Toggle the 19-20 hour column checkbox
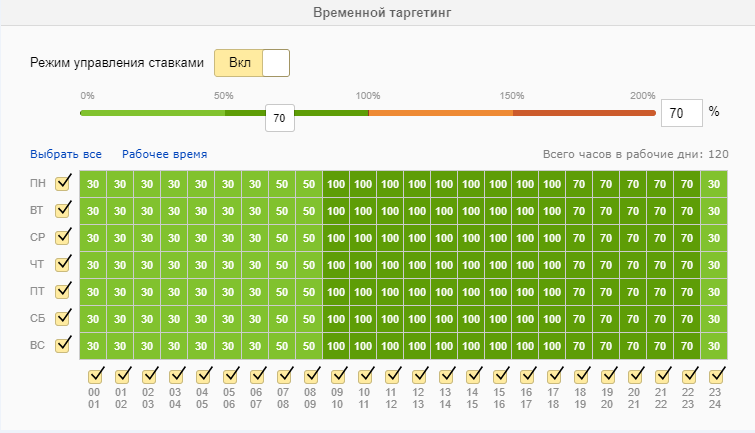Screen dimensions: 755x433 (x=608, y=375)
